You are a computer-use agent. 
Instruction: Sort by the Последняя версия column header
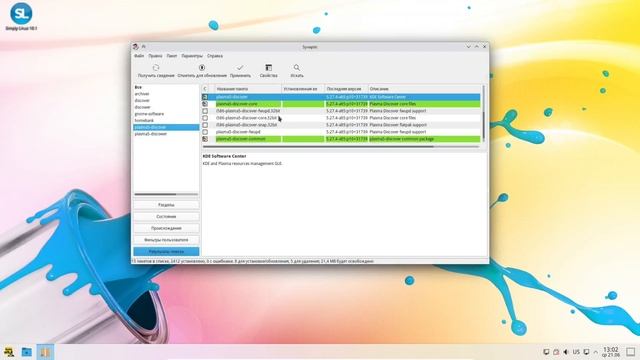(346, 89)
